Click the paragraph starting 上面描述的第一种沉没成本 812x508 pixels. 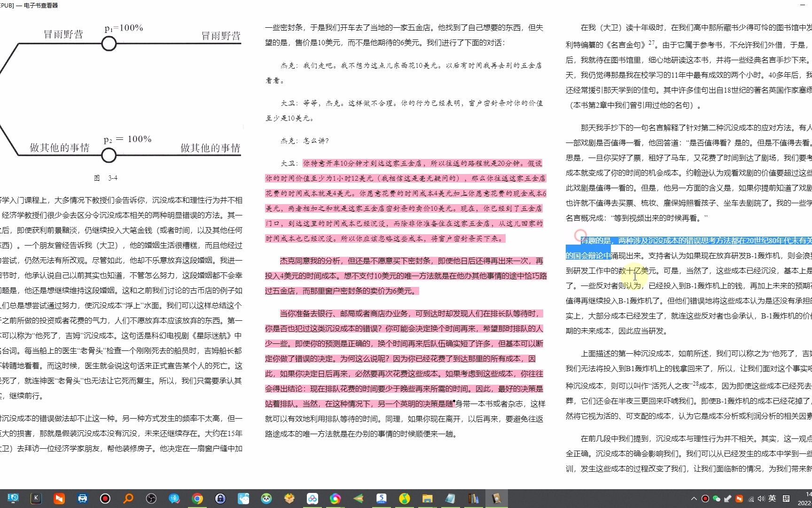point(689,384)
